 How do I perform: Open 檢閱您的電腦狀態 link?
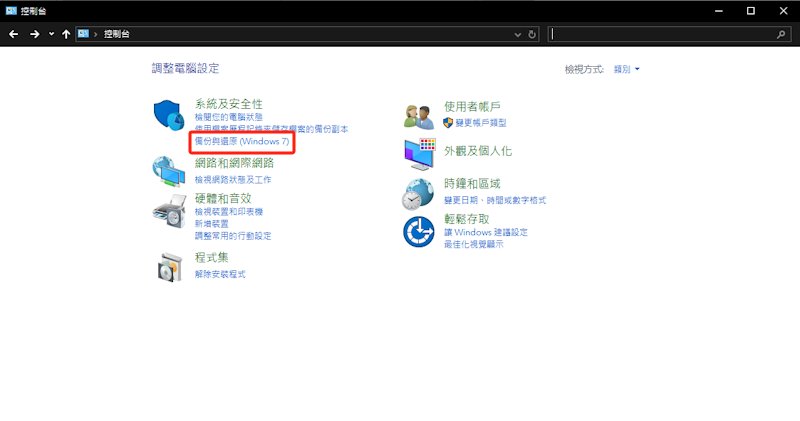click(229, 117)
